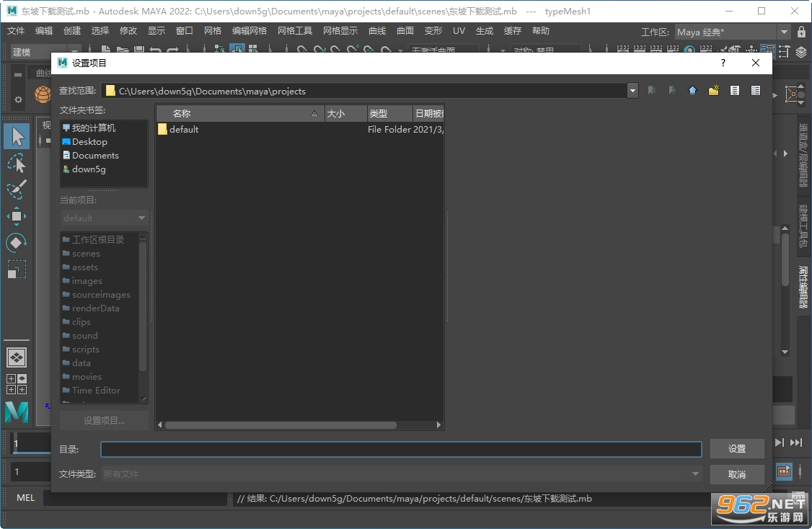Select sourceimages in project locations list

tap(101, 295)
